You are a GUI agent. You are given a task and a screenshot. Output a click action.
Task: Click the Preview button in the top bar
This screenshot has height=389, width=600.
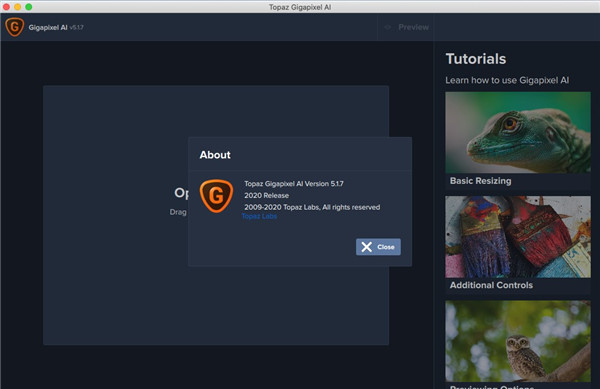pos(406,27)
